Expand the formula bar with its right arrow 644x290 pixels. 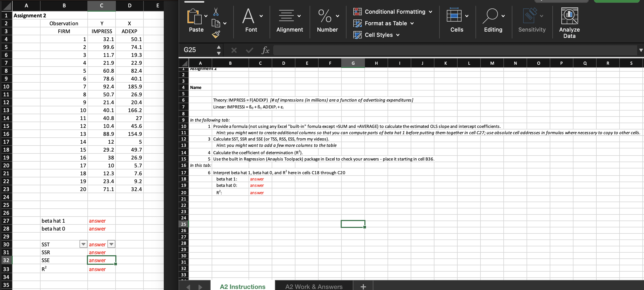pos(641,50)
